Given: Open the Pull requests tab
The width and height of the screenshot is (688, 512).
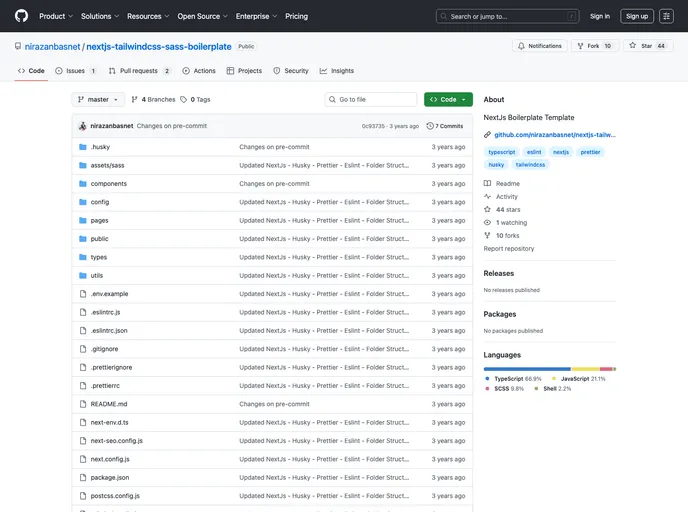Looking at the screenshot, I should [139, 71].
